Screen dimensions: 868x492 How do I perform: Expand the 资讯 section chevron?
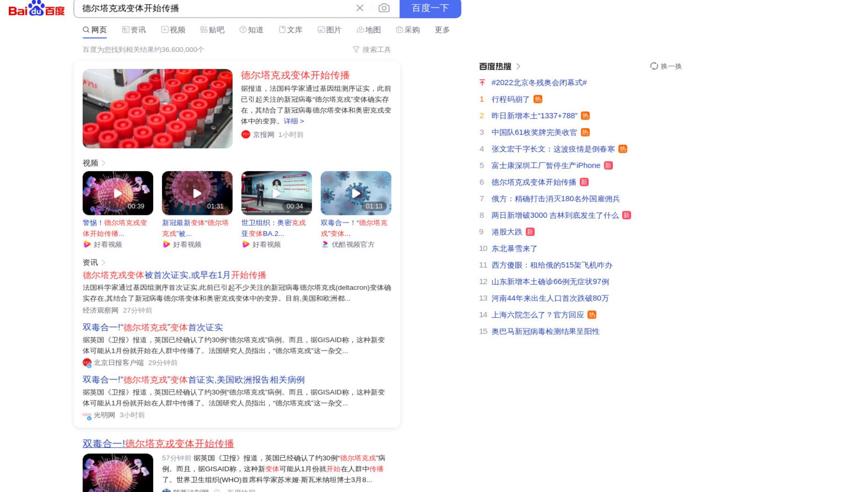(104, 263)
